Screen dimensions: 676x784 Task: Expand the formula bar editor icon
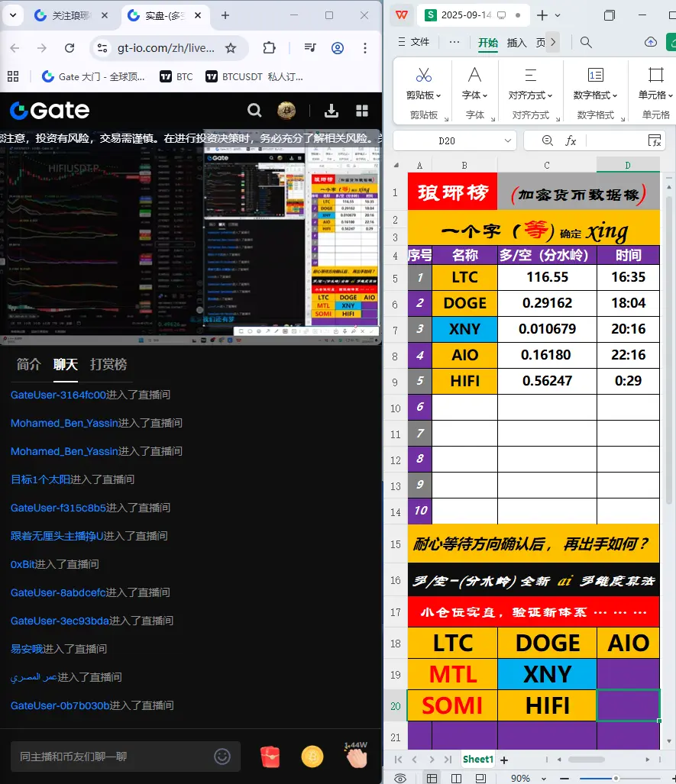click(654, 141)
